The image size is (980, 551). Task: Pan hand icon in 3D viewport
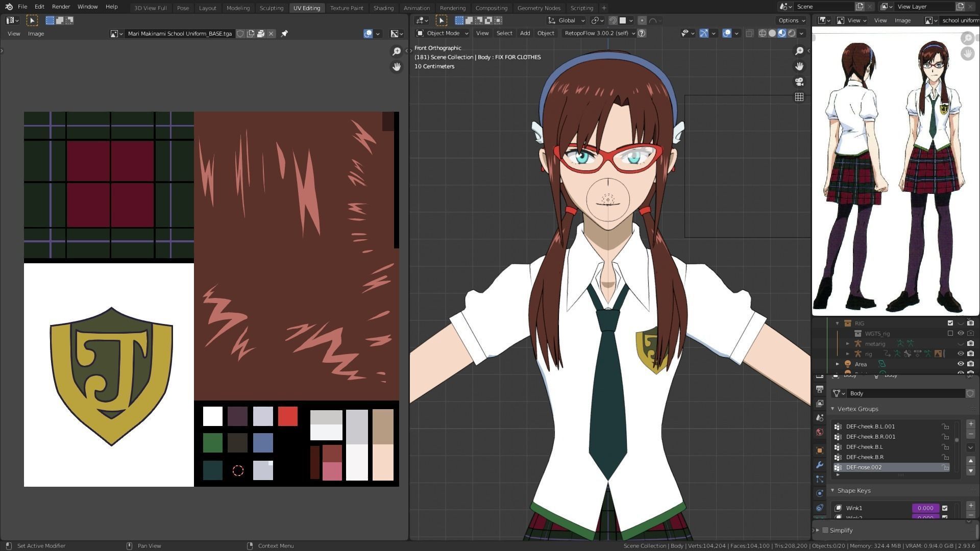click(799, 66)
